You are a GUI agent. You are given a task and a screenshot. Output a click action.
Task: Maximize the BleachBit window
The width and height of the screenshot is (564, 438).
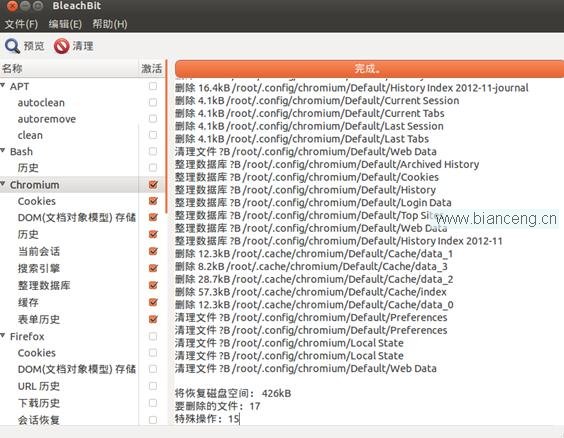coord(38,6)
